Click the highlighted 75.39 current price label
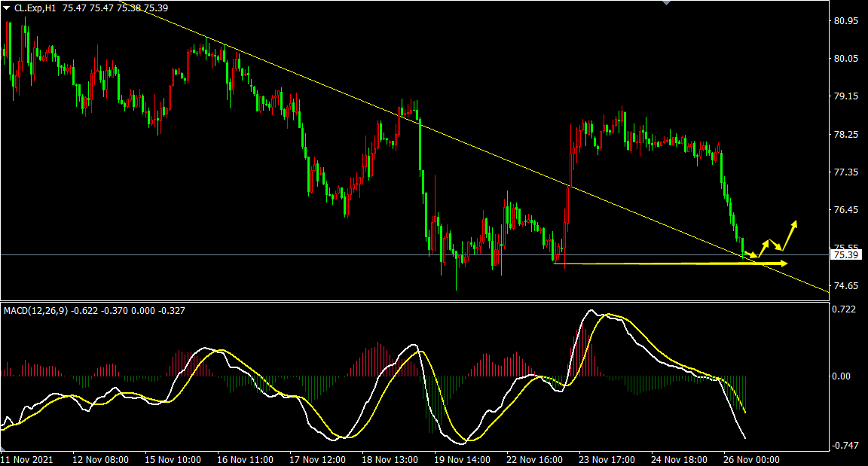The width and height of the screenshot is (868, 466). click(x=845, y=255)
